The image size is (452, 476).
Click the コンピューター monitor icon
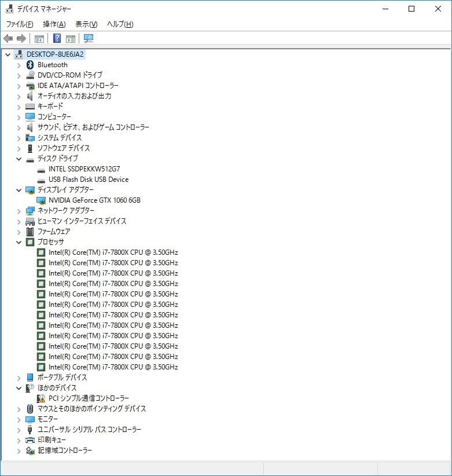tap(30, 116)
